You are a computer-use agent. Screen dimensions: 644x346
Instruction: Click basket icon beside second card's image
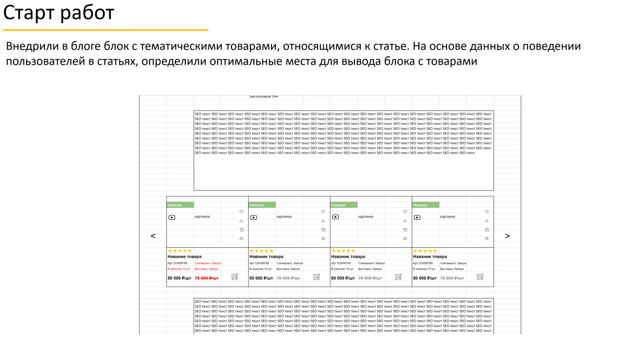point(323,230)
